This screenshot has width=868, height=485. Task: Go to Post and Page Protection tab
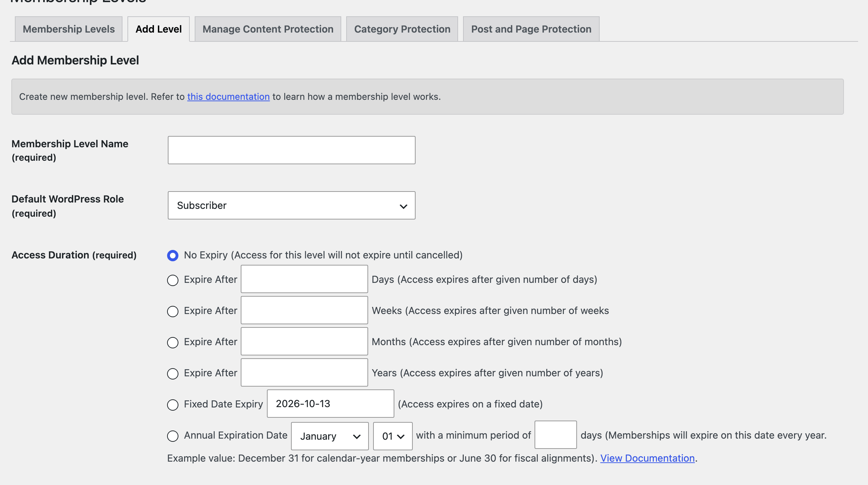pyautogui.click(x=531, y=29)
